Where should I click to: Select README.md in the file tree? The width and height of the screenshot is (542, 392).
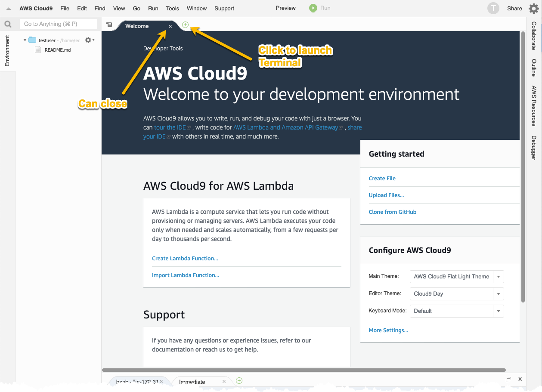(58, 50)
